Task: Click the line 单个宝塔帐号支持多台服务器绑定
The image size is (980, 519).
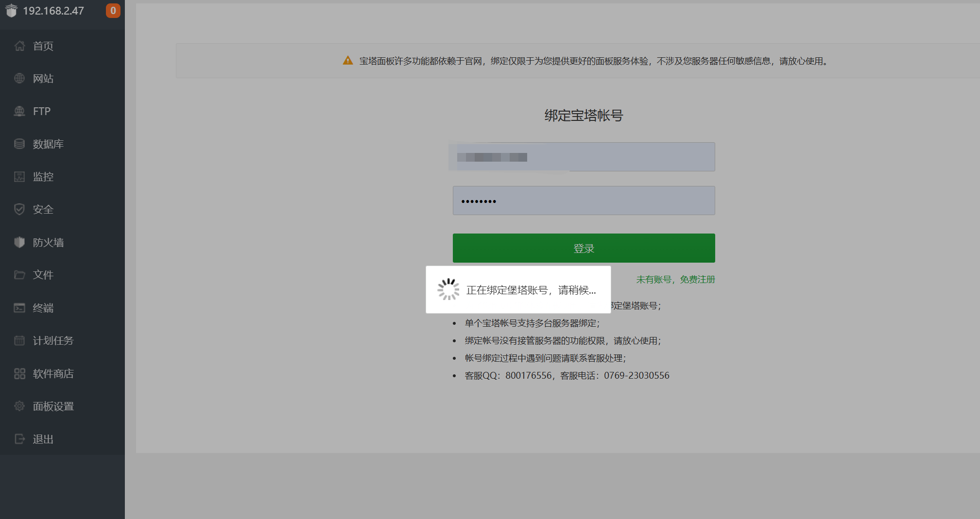Action: pyautogui.click(x=532, y=323)
